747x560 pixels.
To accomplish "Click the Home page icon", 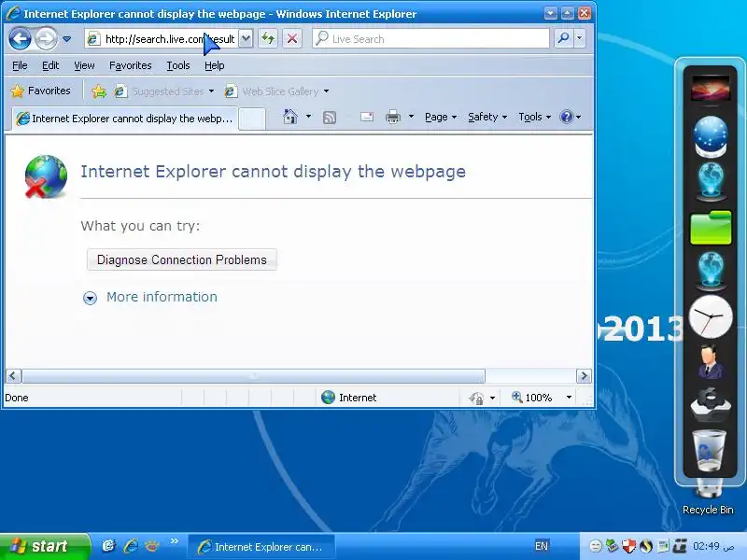I will click(x=290, y=117).
